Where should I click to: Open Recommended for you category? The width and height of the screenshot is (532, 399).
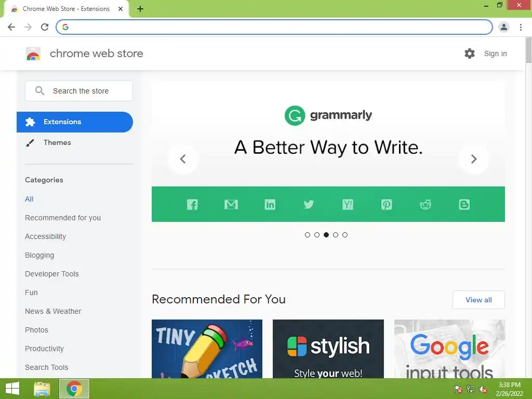pyautogui.click(x=63, y=218)
